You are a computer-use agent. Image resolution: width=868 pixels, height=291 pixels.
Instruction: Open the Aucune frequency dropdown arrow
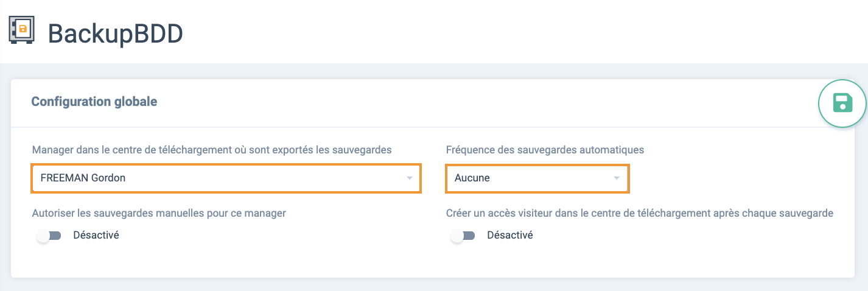[617, 178]
